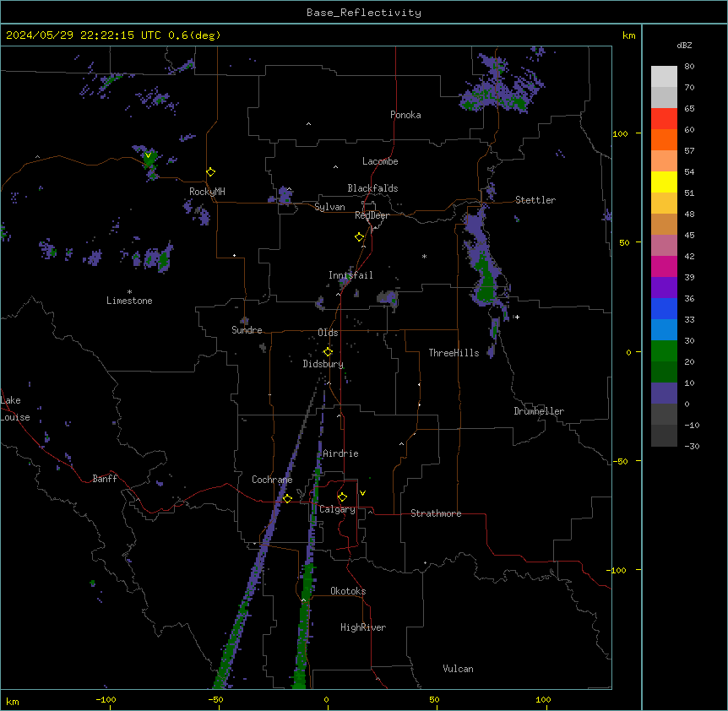The image size is (728, 711).
Task: Select the Olds label
Action: 328,333
